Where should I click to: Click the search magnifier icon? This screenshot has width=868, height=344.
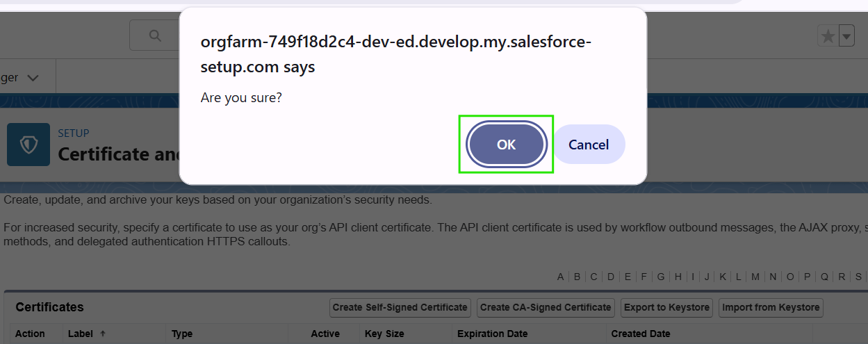click(155, 35)
